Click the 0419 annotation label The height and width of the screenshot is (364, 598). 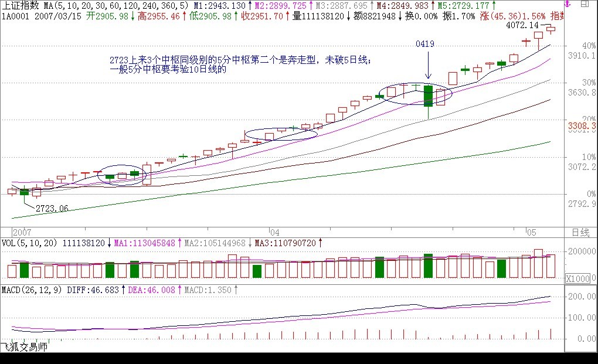425,44
